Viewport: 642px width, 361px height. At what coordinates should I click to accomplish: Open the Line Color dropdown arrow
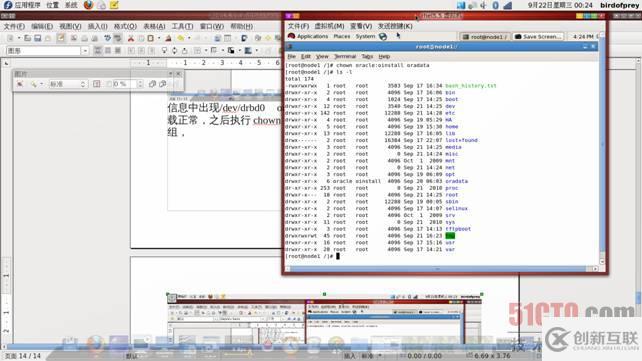(x=239, y=50)
